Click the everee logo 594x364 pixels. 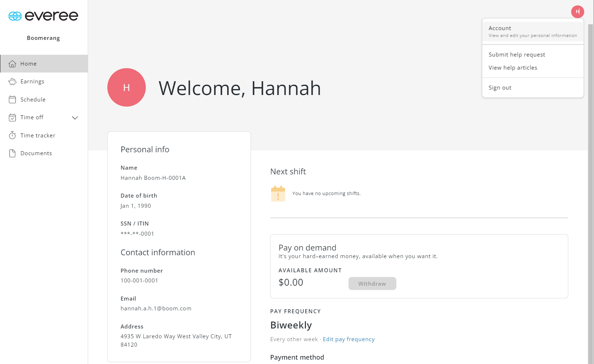(x=43, y=16)
